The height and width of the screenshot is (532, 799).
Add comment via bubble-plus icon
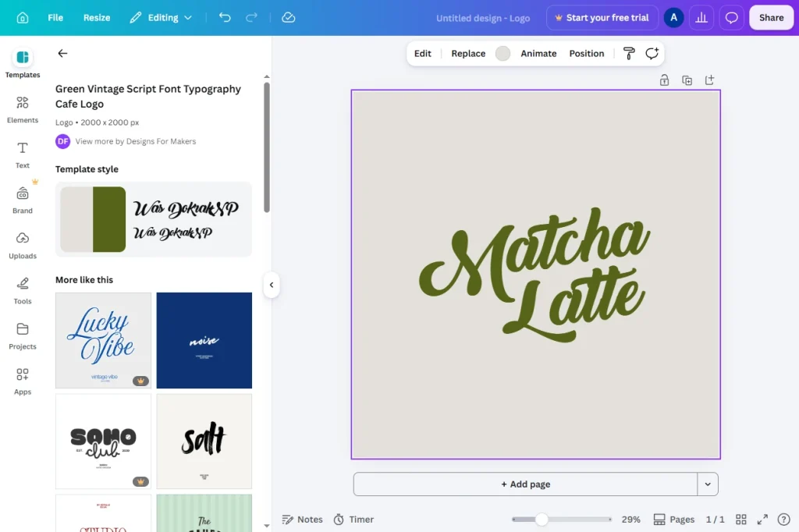[x=652, y=54]
